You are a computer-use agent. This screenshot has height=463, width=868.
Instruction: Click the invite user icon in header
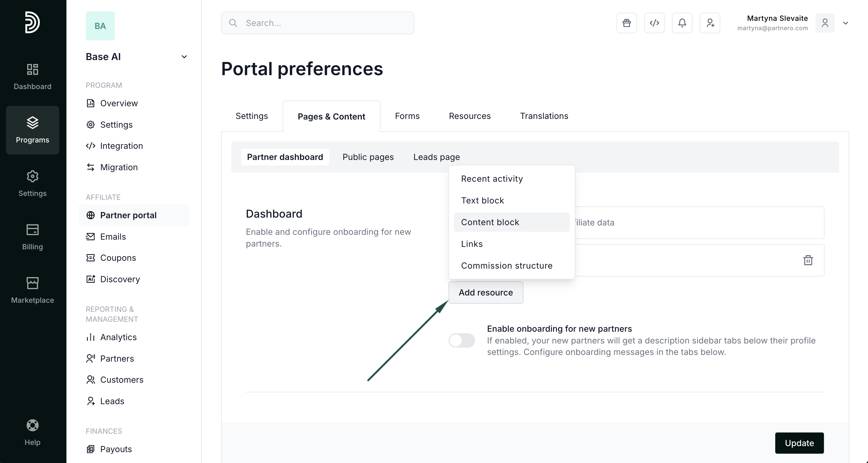point(710,23)
